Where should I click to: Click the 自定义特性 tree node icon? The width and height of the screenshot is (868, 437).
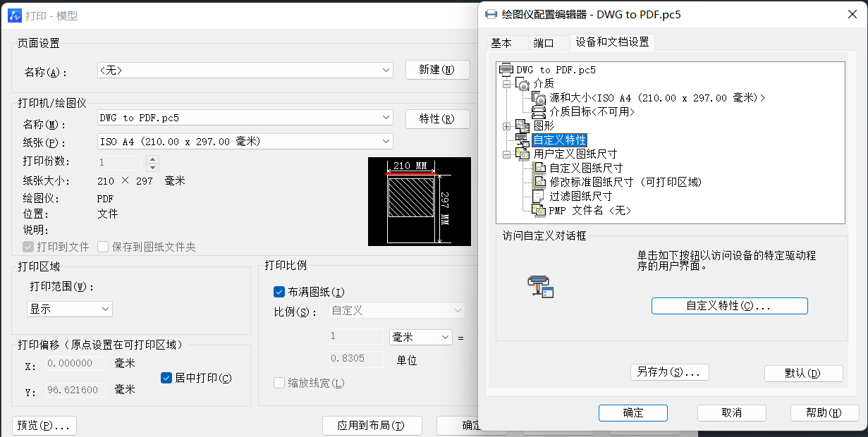522,140
